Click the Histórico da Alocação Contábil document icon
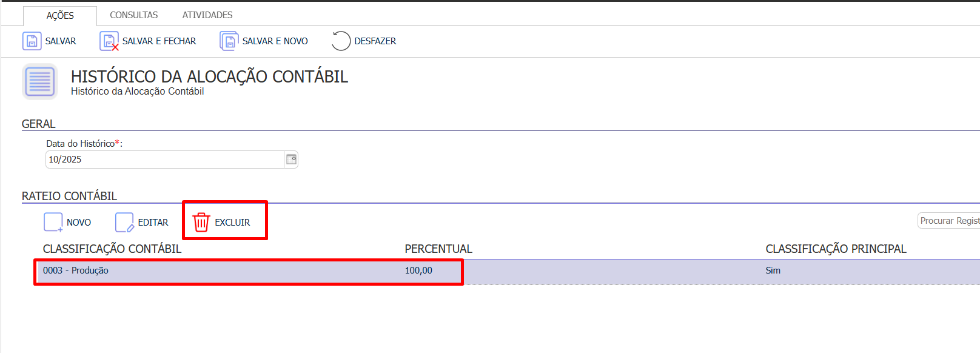This screenshot has height=353, width=980. (x=40, y=82)
